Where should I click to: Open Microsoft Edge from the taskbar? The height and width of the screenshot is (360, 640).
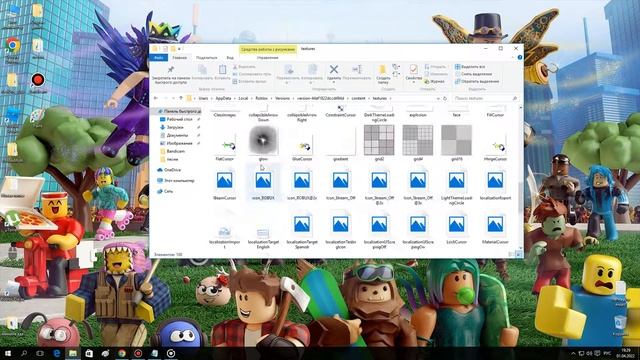point(57,353)
